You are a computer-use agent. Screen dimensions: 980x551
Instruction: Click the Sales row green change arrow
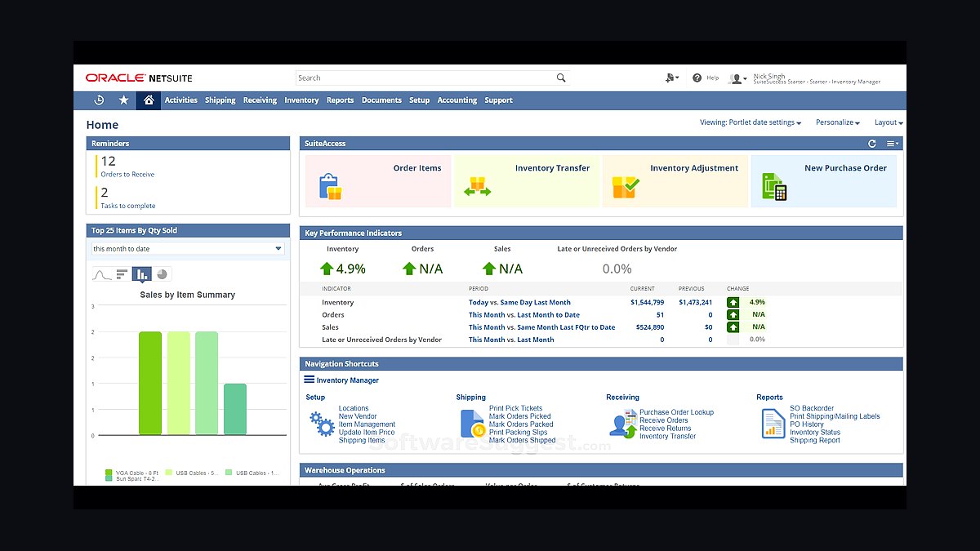tap(733, 327)
